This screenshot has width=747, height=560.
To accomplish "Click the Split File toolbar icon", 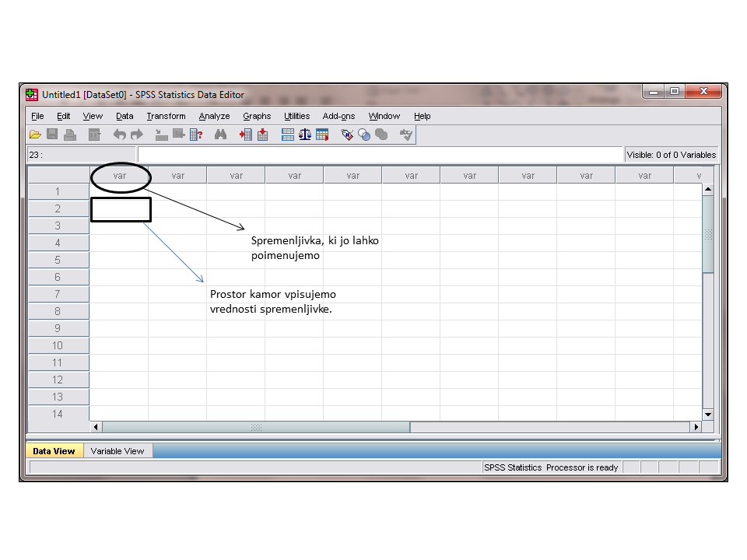I will click(288, 135).
